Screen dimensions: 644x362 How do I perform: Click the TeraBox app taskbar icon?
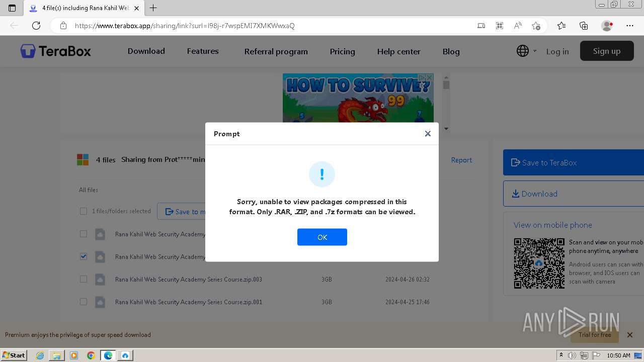[x=125, y=355]
